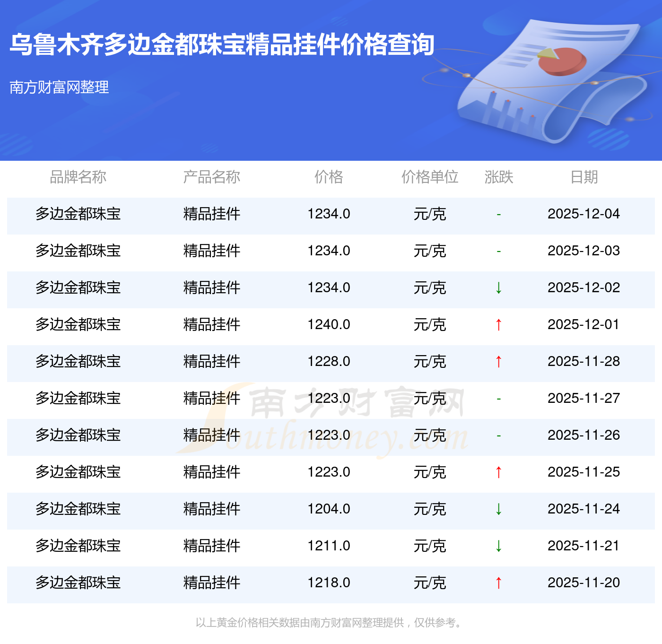Click 元/克 in the 2025-12-04 row

[430, 214]
